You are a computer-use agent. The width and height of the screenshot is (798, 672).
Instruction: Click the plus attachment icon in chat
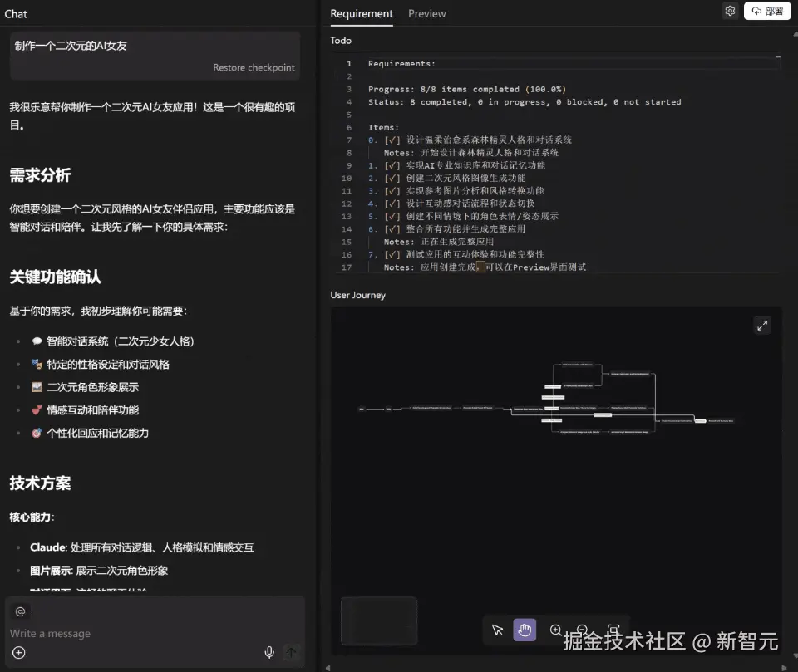[x=18, y=652]
